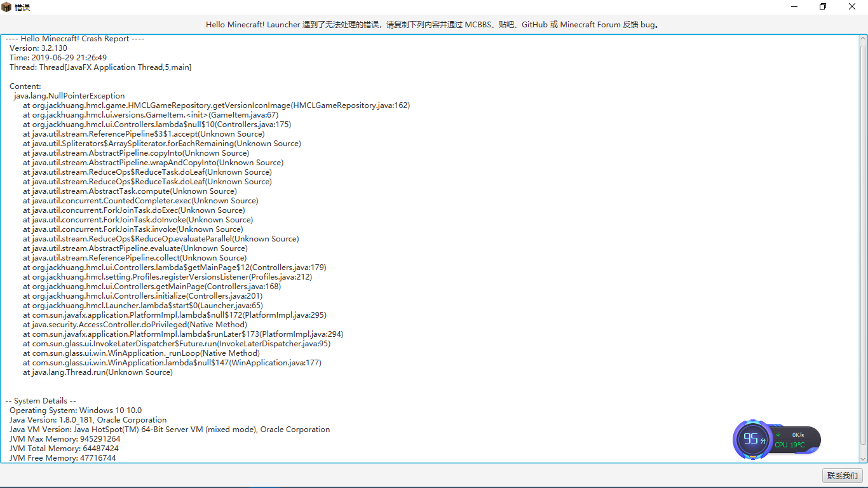Viewport: 868px width, 488px height.
Task: Minimize the 错误 window
Action: pos(794,6)
